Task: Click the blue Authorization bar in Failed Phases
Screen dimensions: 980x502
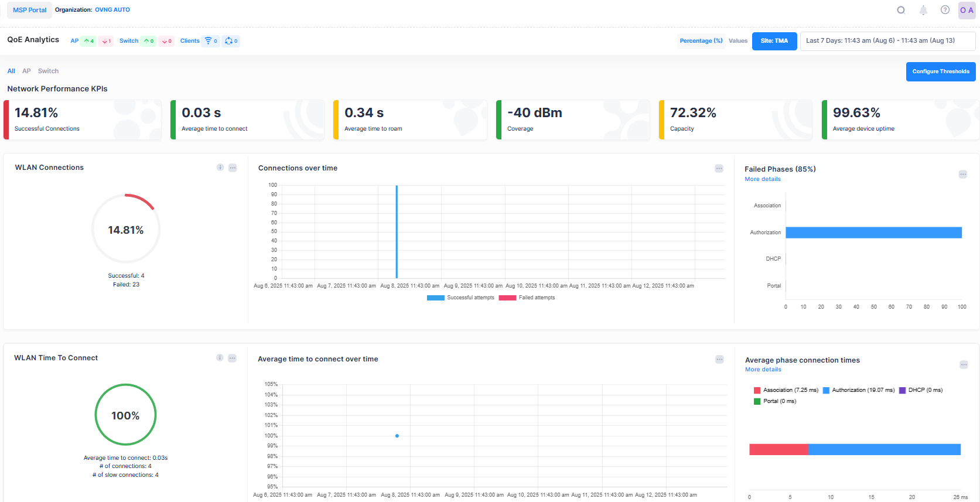Action: click(873, 233)
